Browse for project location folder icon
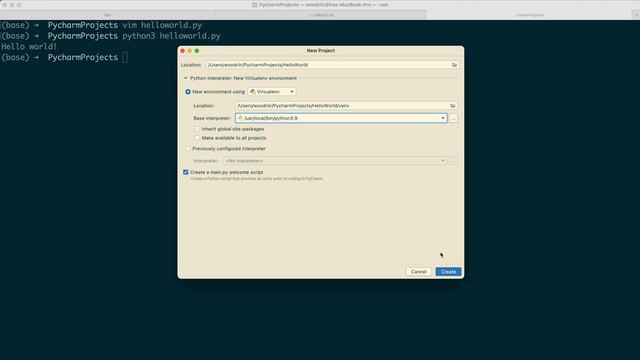640x360 pixels. click(x=454, y=65)
